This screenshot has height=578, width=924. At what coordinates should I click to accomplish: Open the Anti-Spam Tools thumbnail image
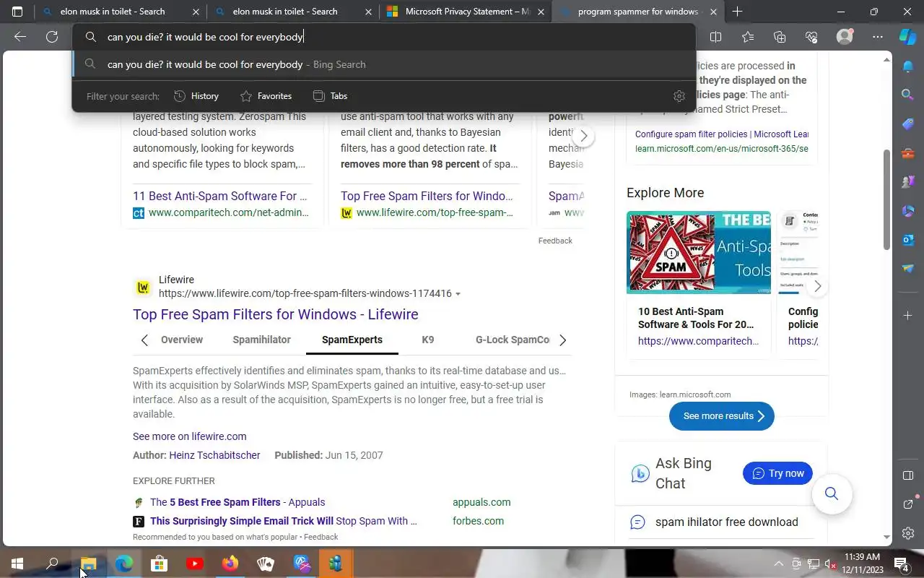(x=699, y=252)
